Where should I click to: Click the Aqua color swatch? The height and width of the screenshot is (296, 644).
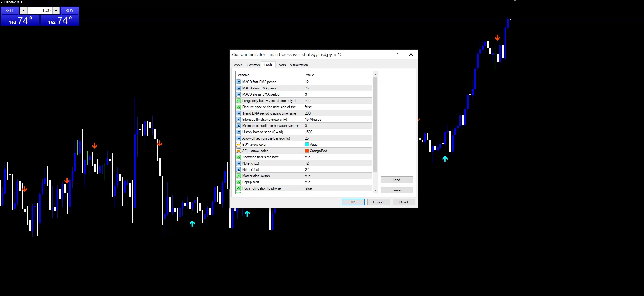pyautogui.click(x=307, y=145)
